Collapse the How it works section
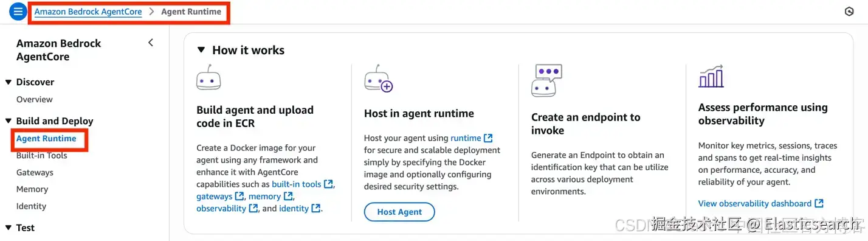 pyautogui.click(x=201, y=50)
